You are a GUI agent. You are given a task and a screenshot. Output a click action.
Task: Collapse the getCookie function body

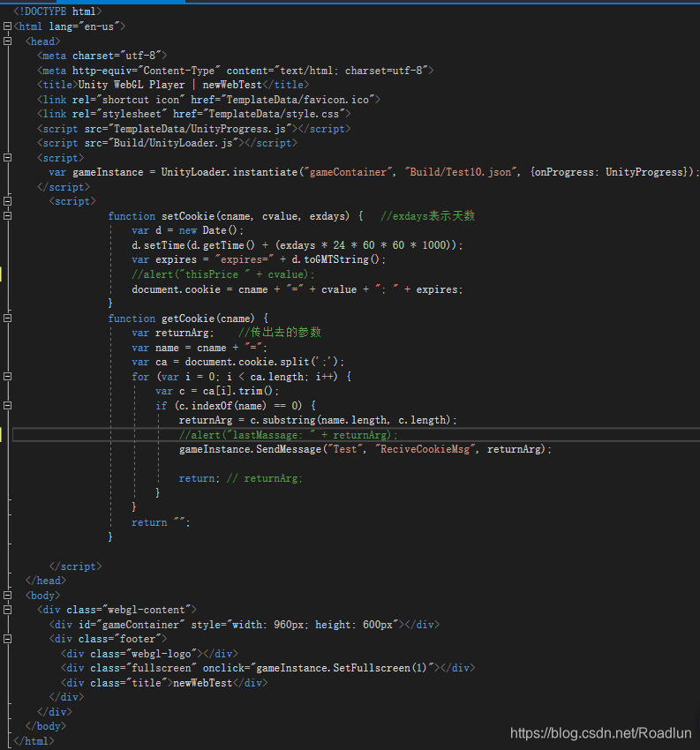[7, 318]
